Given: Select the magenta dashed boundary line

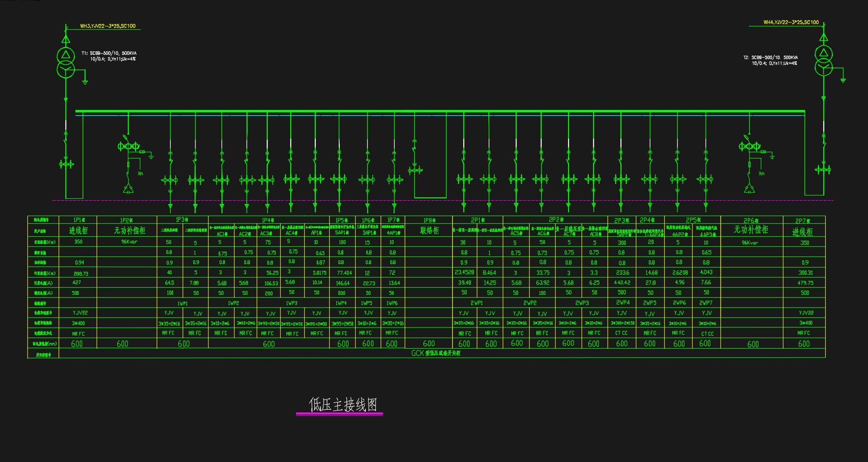Looking at the screenshot, I should [x=443, y=200].
